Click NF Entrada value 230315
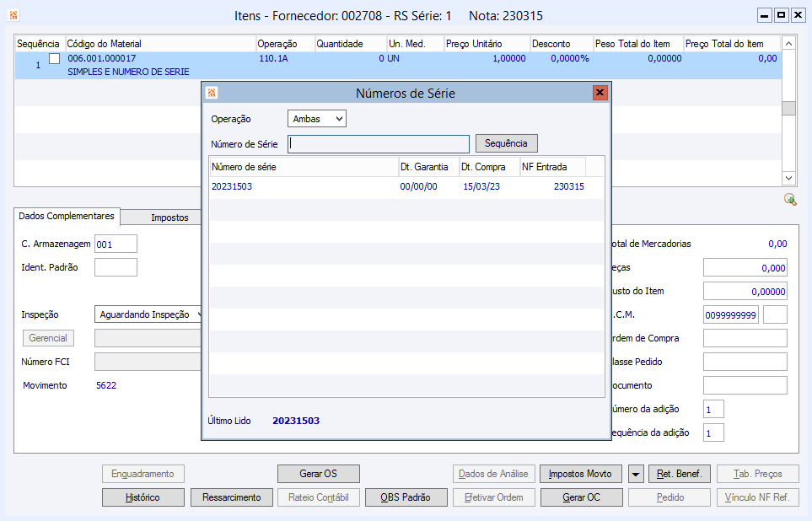This screenshot has height=521, width=812. tap(568, 186)
